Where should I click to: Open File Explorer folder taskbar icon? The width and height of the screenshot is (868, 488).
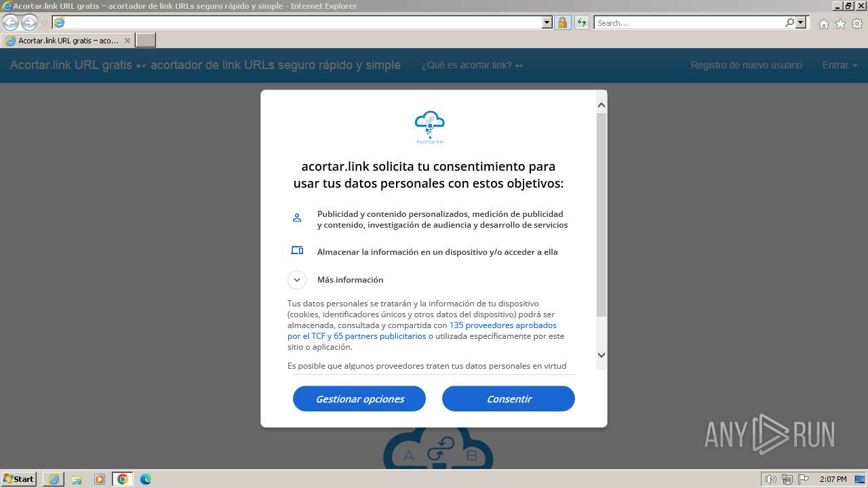(x=77, y=479)
